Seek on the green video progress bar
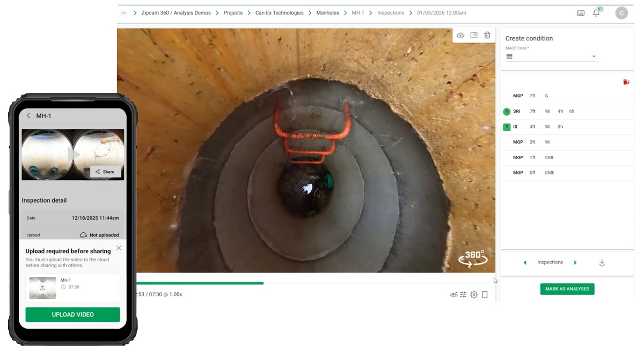Screen dimensions: 644x352 215,283
